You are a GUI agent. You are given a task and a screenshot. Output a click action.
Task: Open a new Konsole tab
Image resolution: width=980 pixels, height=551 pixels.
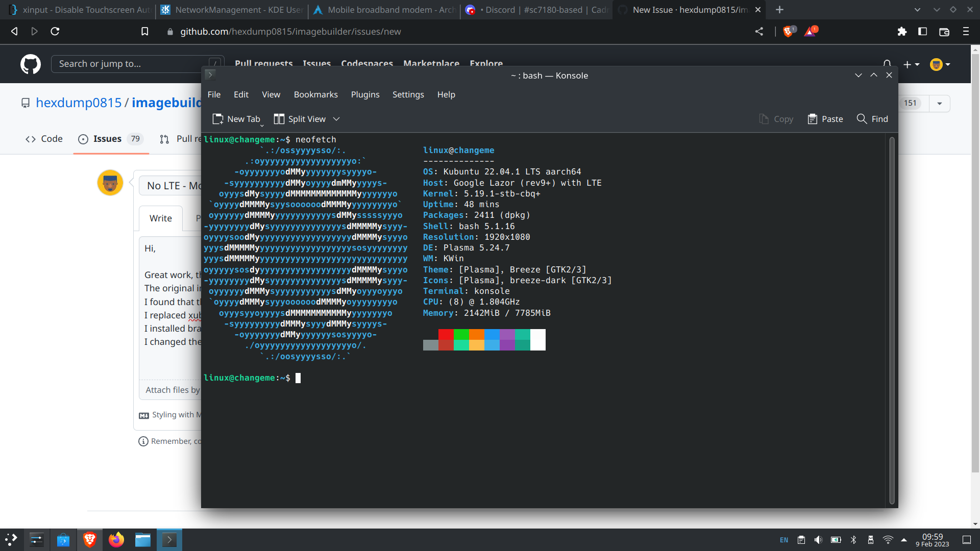[237, 119]
